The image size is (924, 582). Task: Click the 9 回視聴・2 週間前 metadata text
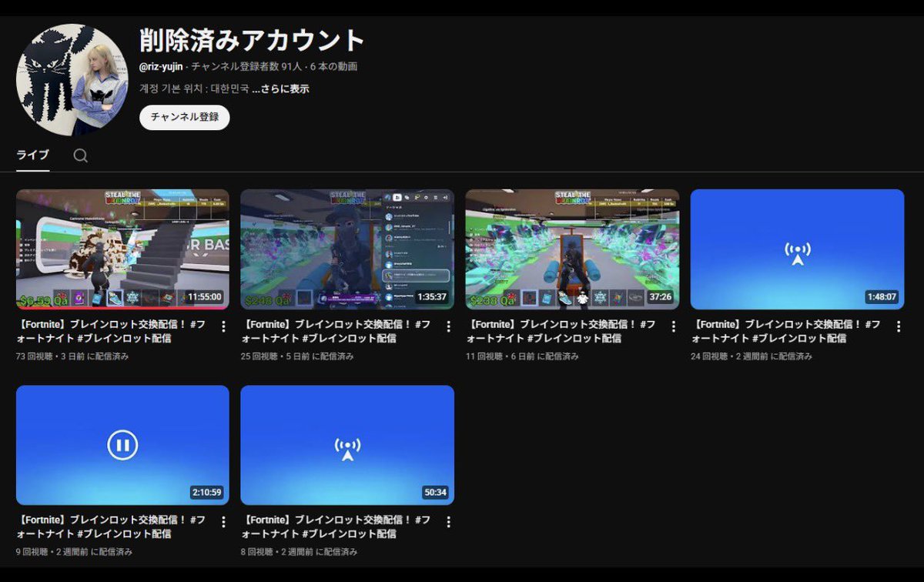click(74, 552)
